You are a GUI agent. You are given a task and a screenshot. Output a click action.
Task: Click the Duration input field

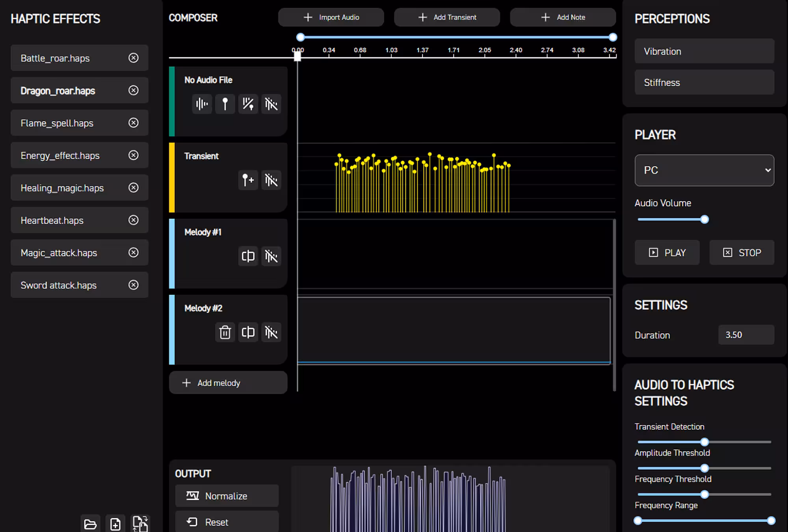click(746, 335)
